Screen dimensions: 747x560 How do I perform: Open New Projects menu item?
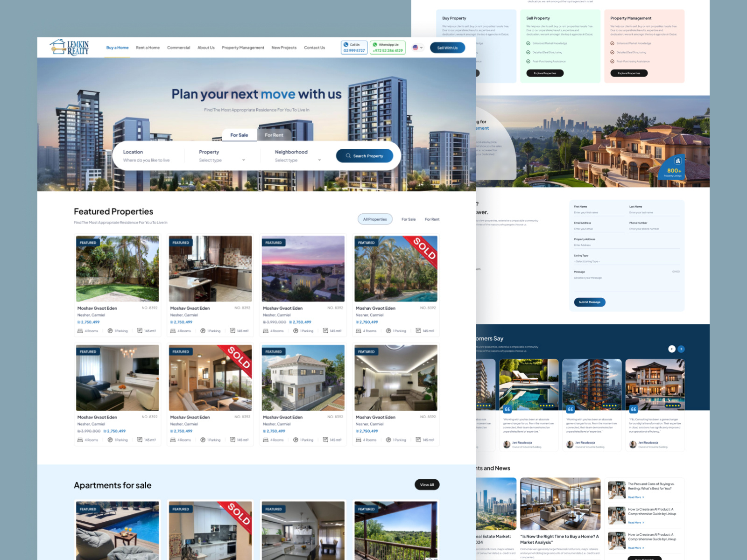284,48
